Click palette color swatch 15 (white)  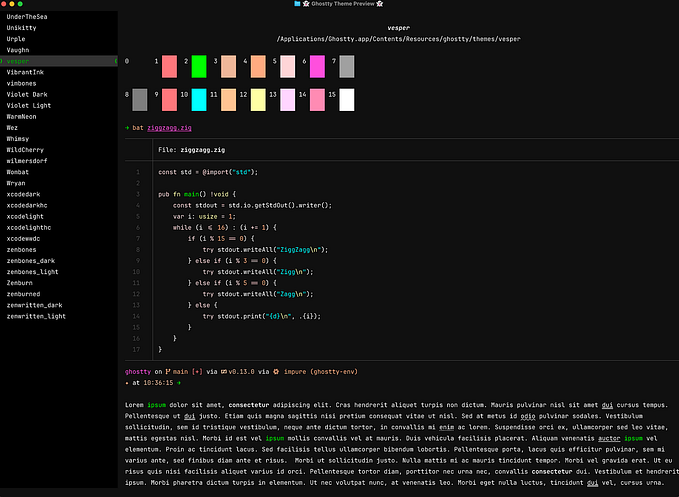tap(346, 100)
